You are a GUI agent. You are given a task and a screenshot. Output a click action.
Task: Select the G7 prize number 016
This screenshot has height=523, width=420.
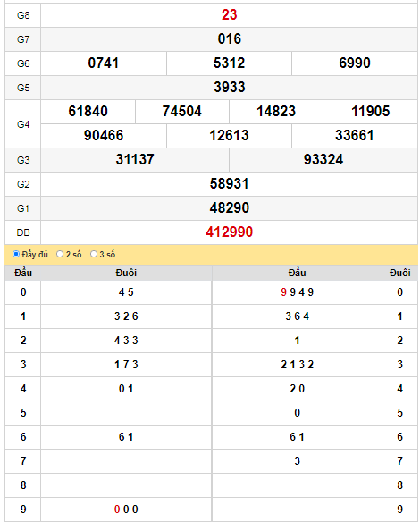pyautogui.click(x=230, y=39)
